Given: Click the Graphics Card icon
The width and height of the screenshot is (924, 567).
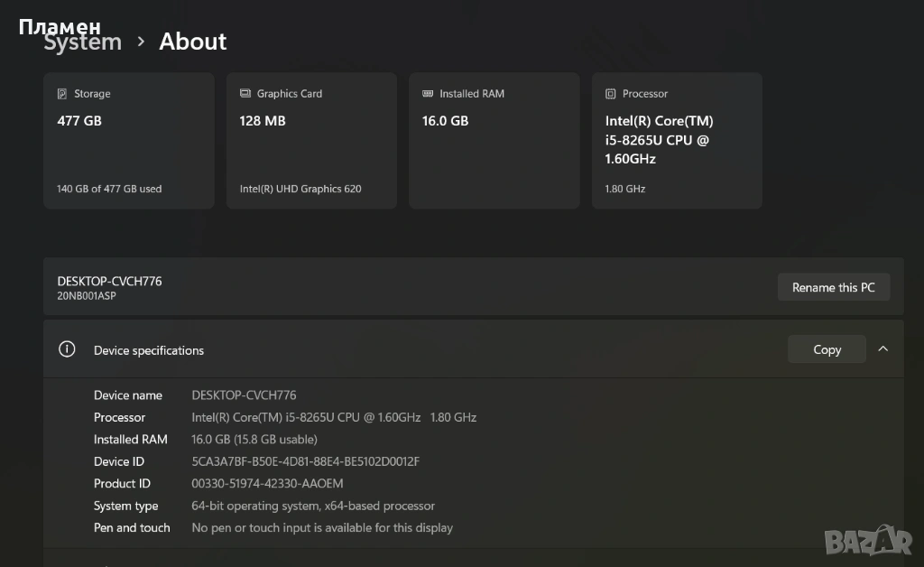Looking at the screenshot, I should [245, 94].
